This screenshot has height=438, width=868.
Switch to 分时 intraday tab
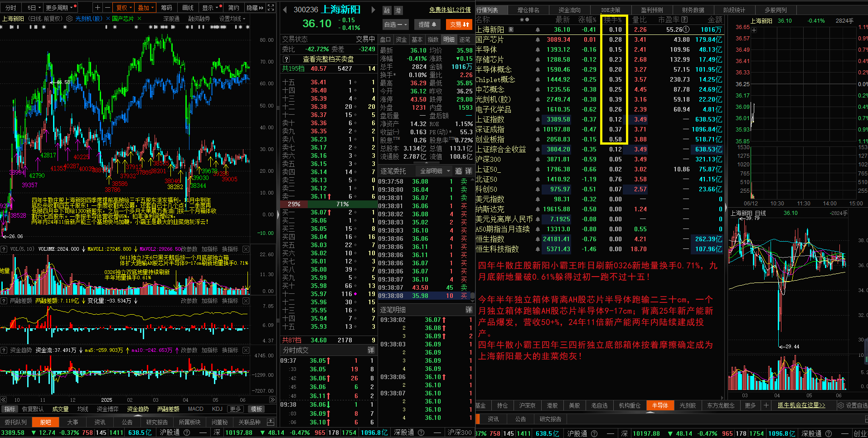point(11,8)
